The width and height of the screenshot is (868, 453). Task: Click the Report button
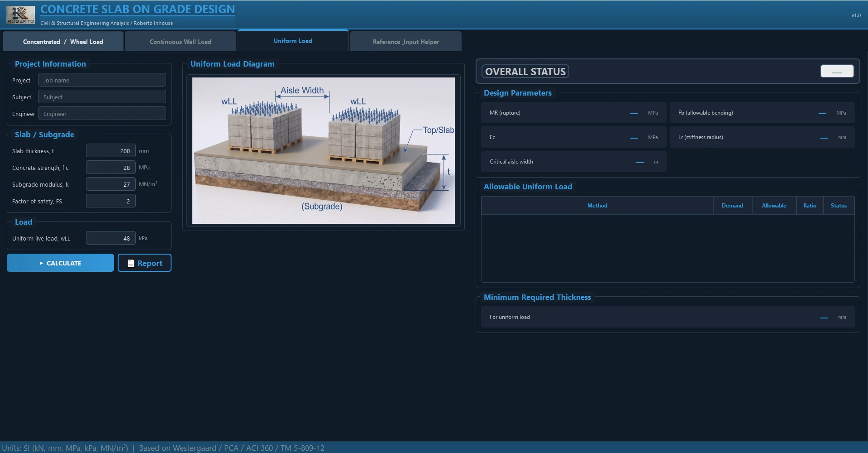pos(144,263)
